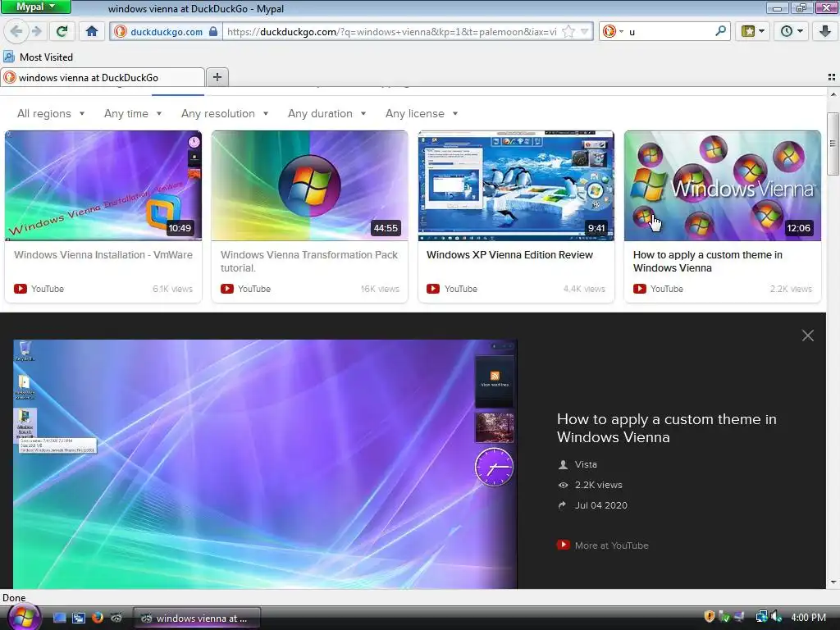
Task: Expand the All regions filter
Action: tap(51, 113)
